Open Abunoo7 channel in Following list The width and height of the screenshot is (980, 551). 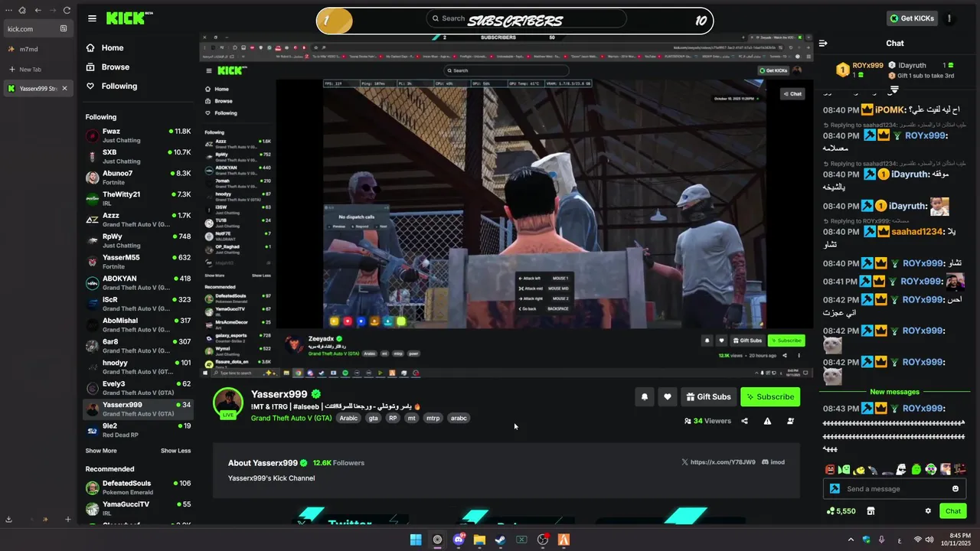138,178
